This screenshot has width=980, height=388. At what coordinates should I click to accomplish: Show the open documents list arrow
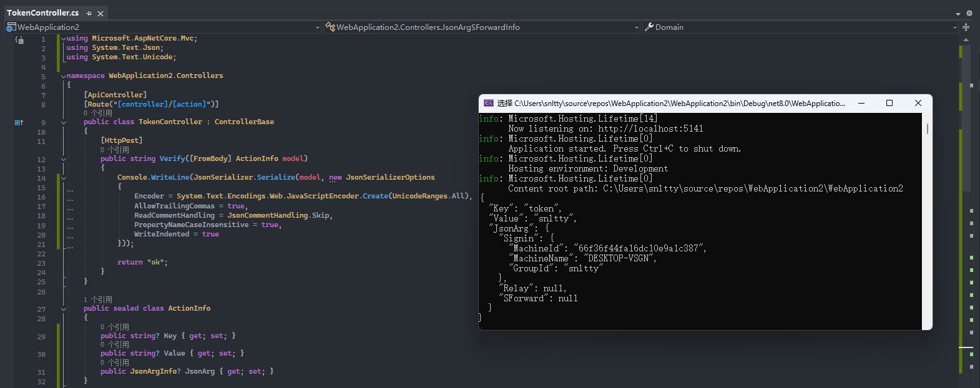click(958, 14)
